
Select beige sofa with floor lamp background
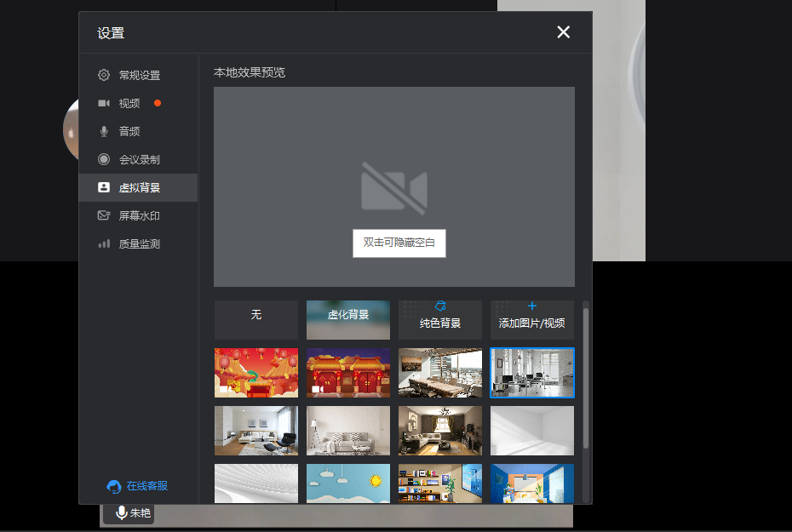348,431
